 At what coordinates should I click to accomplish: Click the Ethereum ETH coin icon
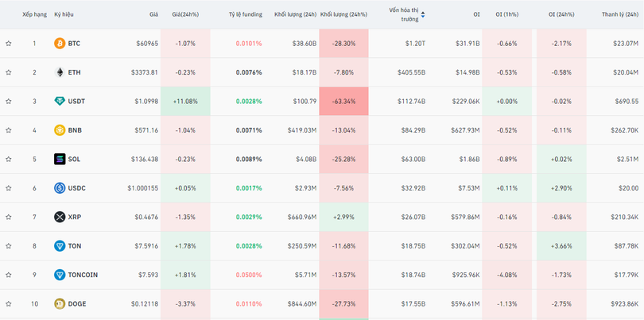click(60, 72)
